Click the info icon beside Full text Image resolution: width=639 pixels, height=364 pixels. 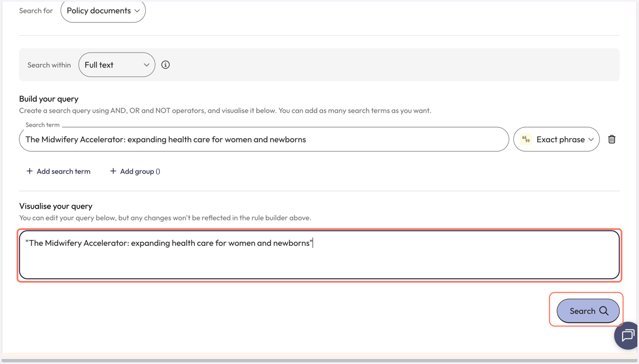[x=166, y=65]
